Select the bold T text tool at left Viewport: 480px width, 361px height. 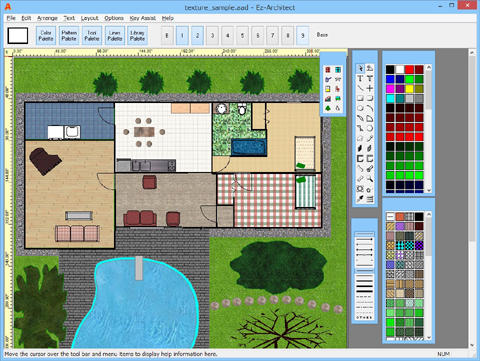tap(360, 79)
